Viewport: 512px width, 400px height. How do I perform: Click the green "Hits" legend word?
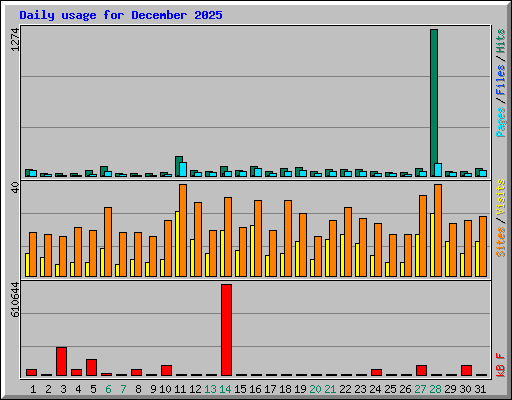(501, 41)
